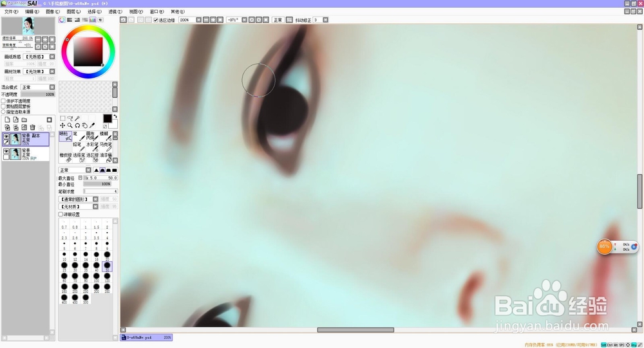Viewport: 644px width, 348px height.
Task: Select the move tool
Action: (x=62, y=125)
